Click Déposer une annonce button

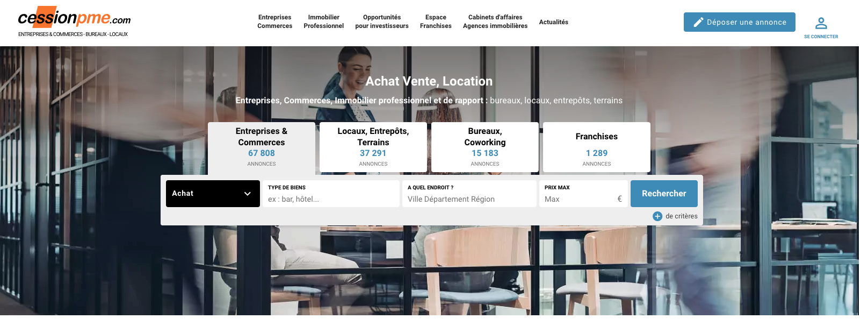[739, 22]
